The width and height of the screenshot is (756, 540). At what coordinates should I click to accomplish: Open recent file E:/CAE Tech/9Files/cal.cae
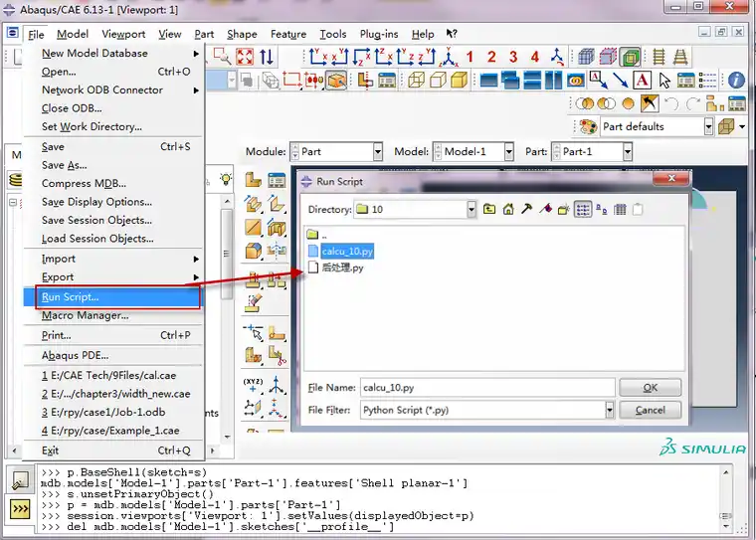[x=109, y=376]
